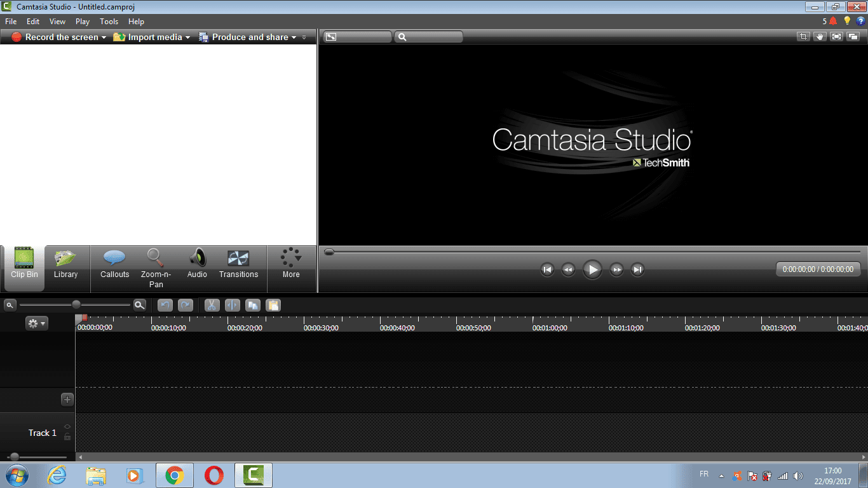Open the File menu
The width and height of the screenshot is (868, 488).
click(11, 22)
